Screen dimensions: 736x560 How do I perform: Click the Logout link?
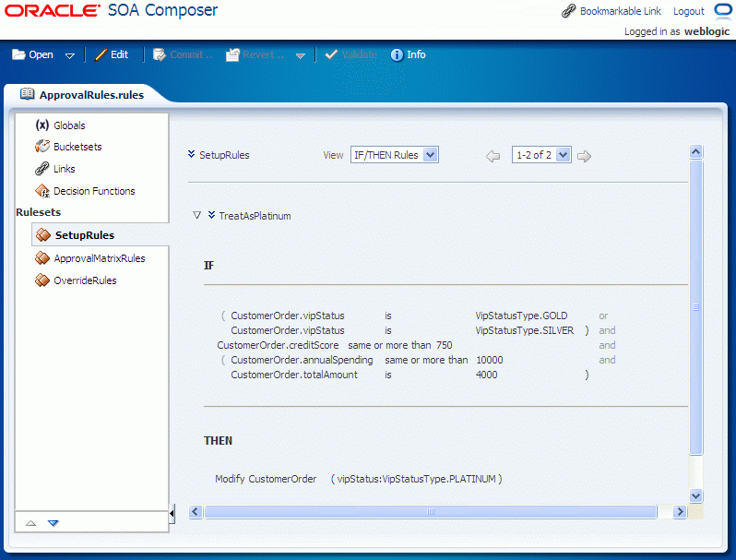point(689,11)
